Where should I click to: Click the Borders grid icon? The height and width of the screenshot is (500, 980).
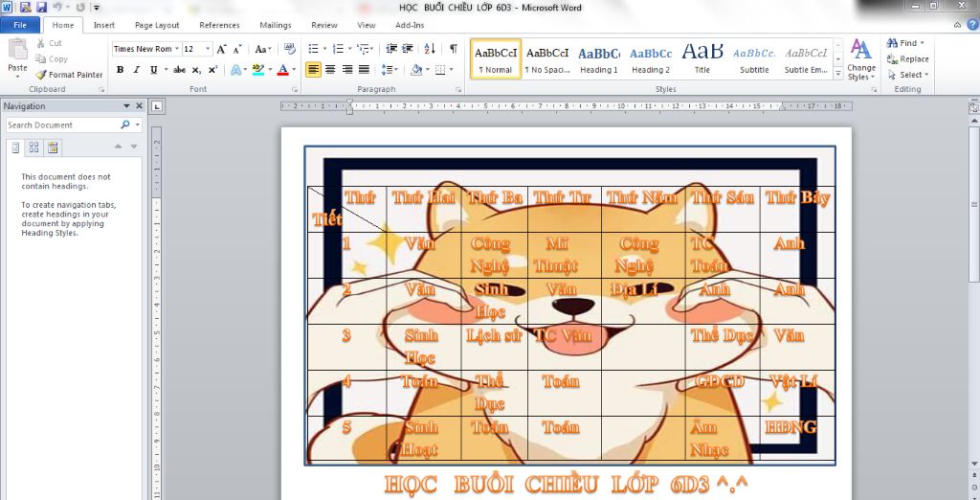pos(440,70)
